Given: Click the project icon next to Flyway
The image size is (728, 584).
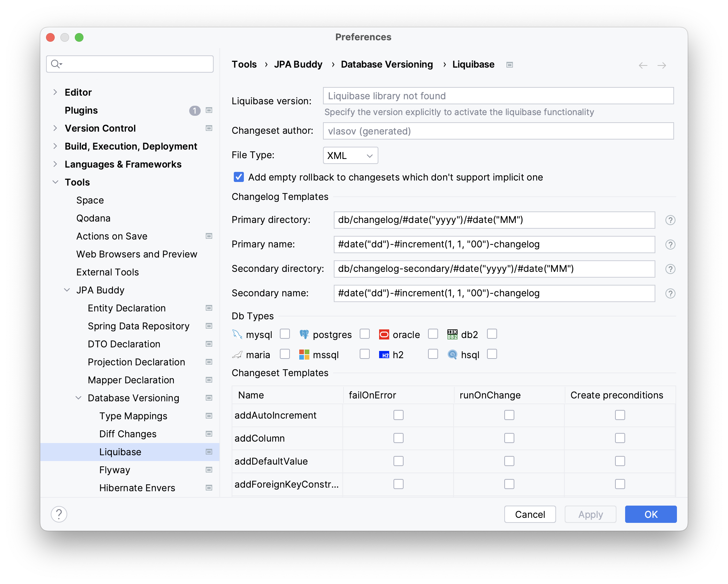Looking at the screenshot, I should pyautogui.click(x=209, y=470).
